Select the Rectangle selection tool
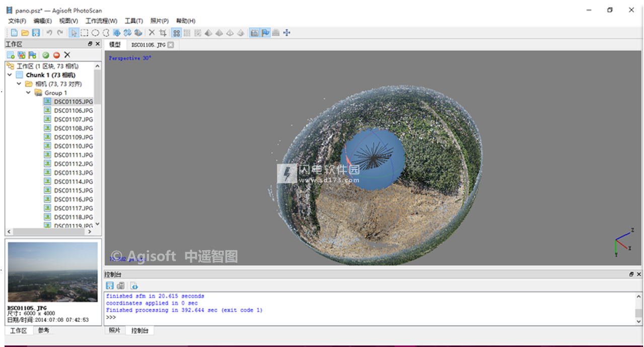This screenshot has height=347, width=644. 85,33
